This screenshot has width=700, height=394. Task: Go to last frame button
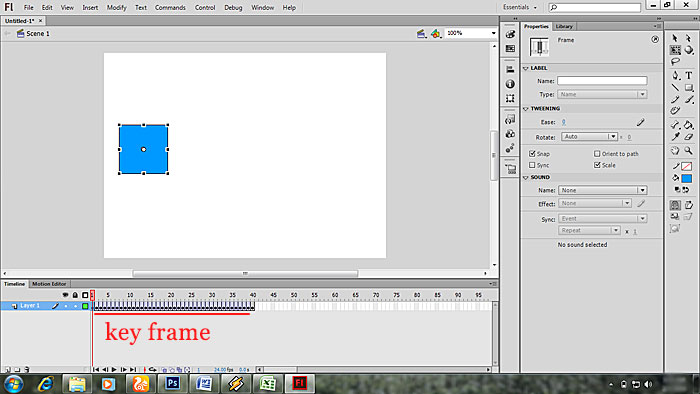pos(133,369)
